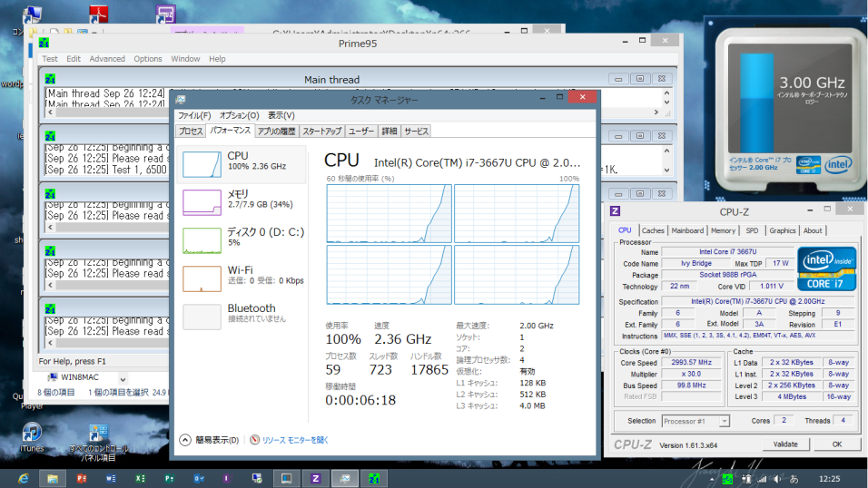This screenshot has width=868, height=488.
Task: Show hidden tray icons arrow
Action: coord(711,479)
